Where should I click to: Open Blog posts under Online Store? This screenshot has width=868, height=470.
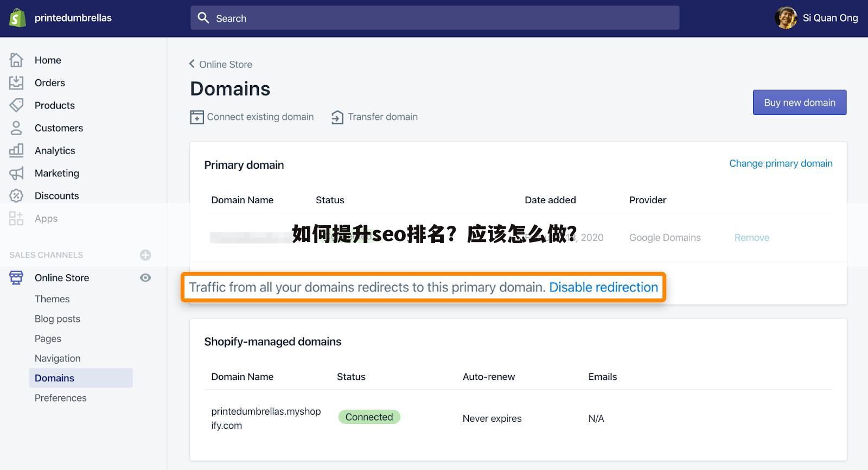point(58,319)
